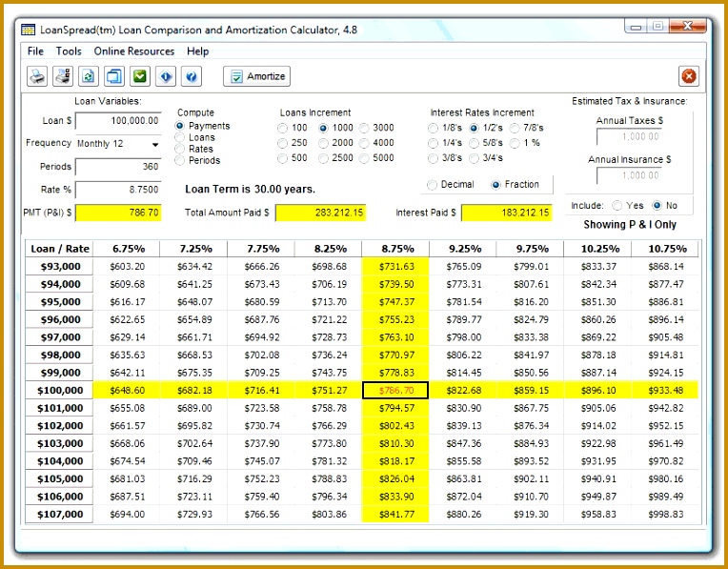Select the Decimal rate format option
The image size is (728, 569).
click(433, 185)
